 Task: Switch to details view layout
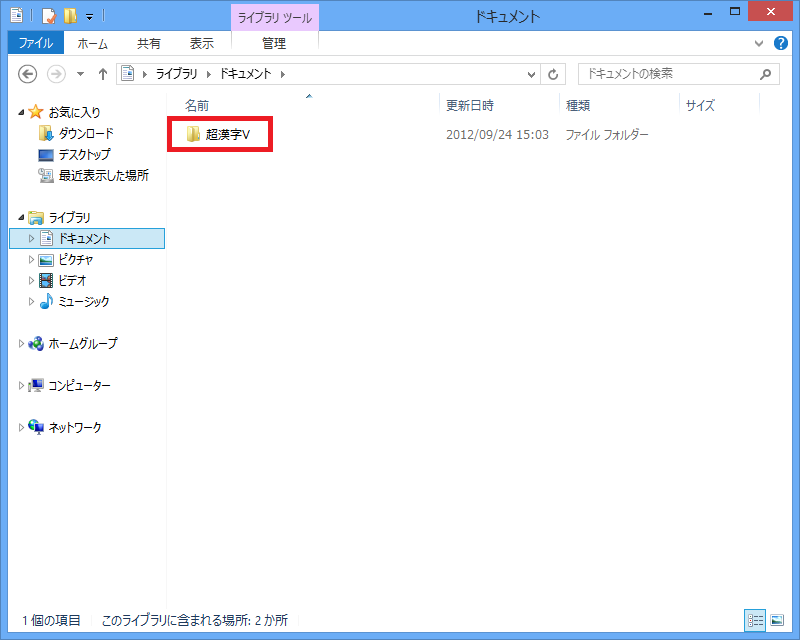tap(753, 620)
